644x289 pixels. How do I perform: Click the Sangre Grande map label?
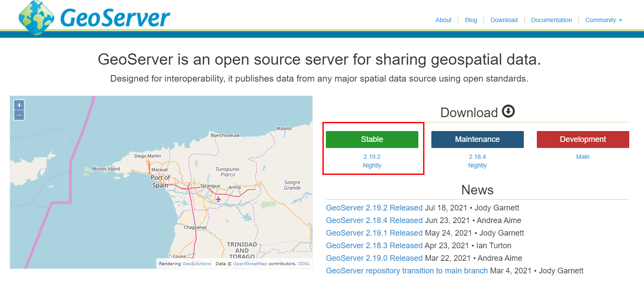[x=292, y=185]
